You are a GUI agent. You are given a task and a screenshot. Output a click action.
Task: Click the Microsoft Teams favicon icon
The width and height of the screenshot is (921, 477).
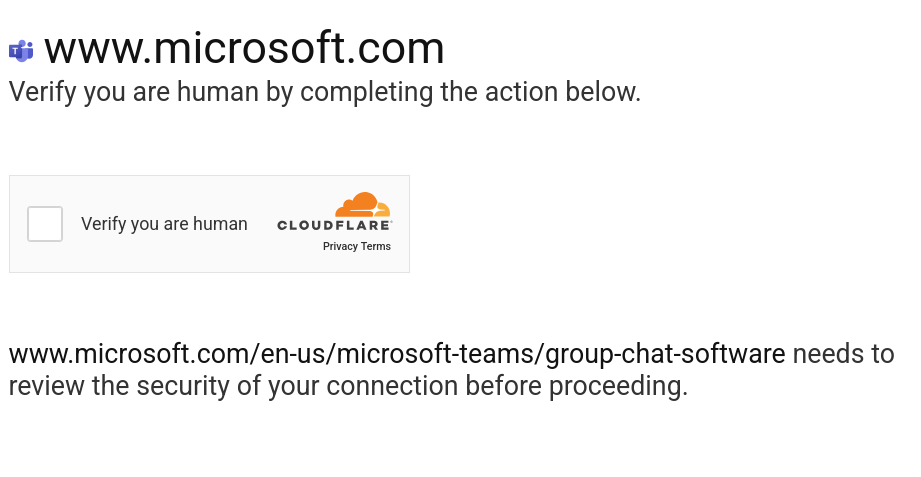tap(21, 50)
